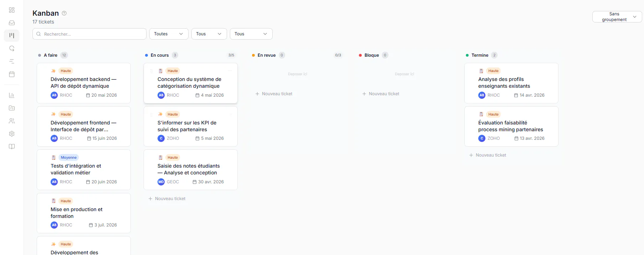The width and height of the screenshot is (644, 255).
Task: Click GEOC project label on Saisie des notes
Action: [x=173, y=182]
